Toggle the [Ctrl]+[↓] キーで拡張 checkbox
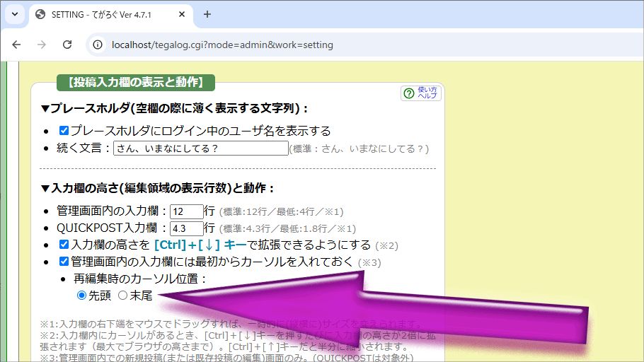Screen dimensions: 644x362 coord(64,245)
